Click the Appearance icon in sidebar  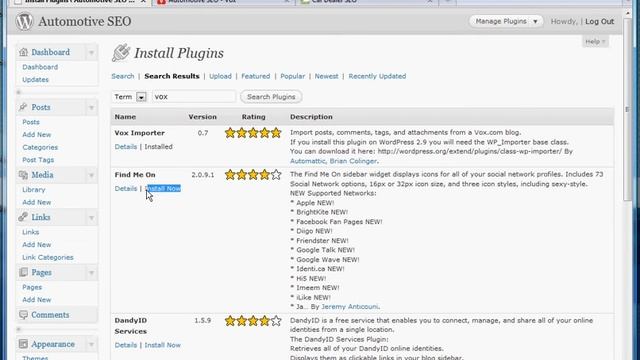23,344
